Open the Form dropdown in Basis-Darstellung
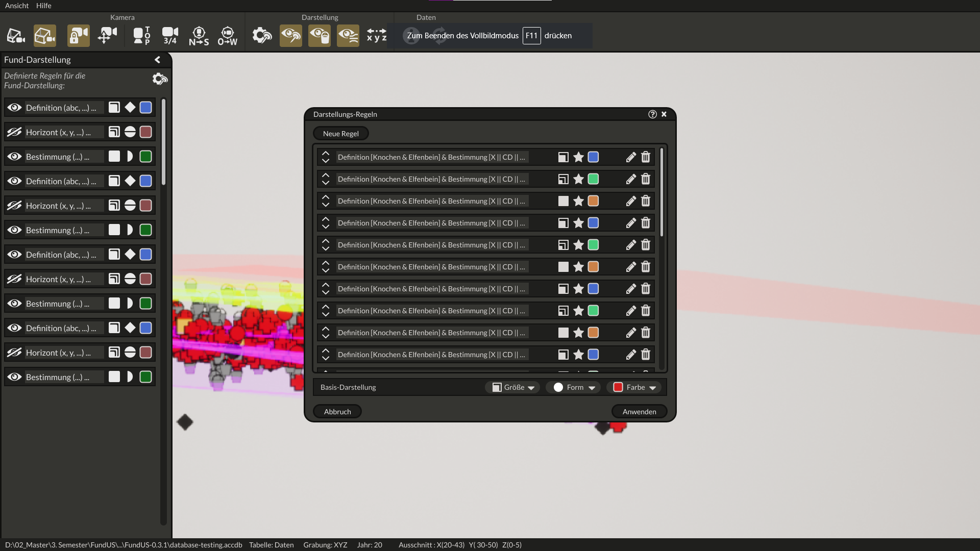 (574, 387)
